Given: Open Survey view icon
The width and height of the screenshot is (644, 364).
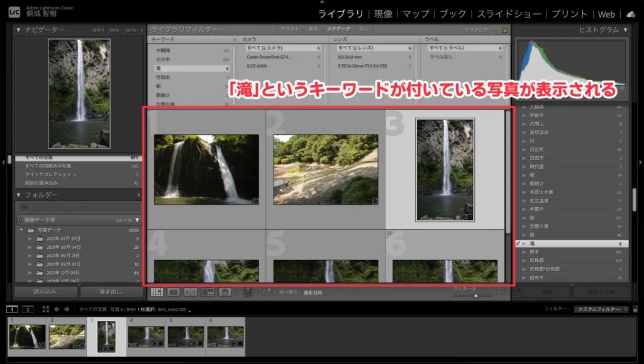Looking at the screenshot, I should click(x=208, y=292).
